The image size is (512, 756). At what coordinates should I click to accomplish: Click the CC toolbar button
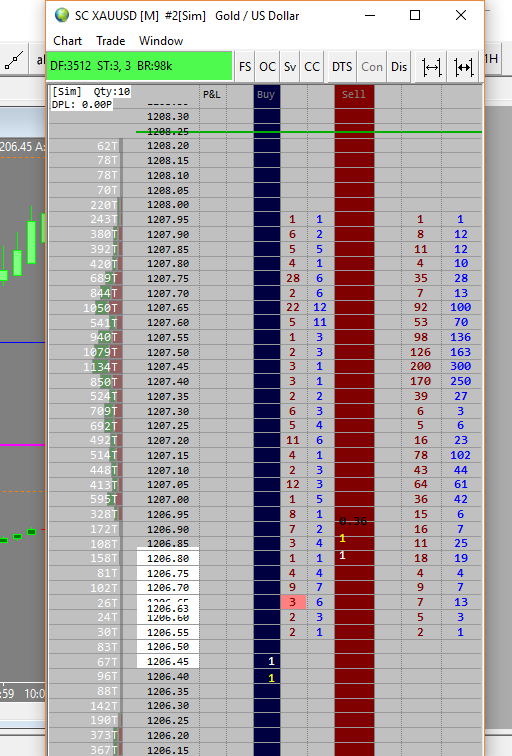[x=312, y=67]
